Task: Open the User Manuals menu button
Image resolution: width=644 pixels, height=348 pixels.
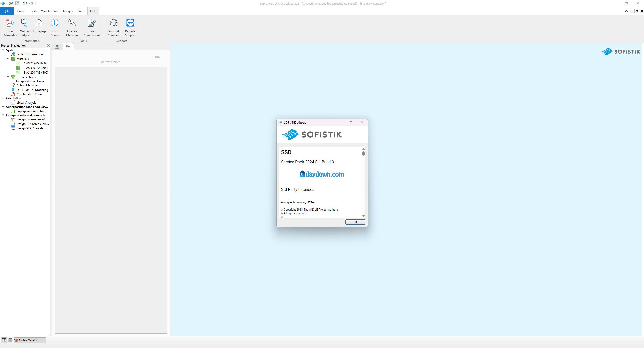Action: 10,28
